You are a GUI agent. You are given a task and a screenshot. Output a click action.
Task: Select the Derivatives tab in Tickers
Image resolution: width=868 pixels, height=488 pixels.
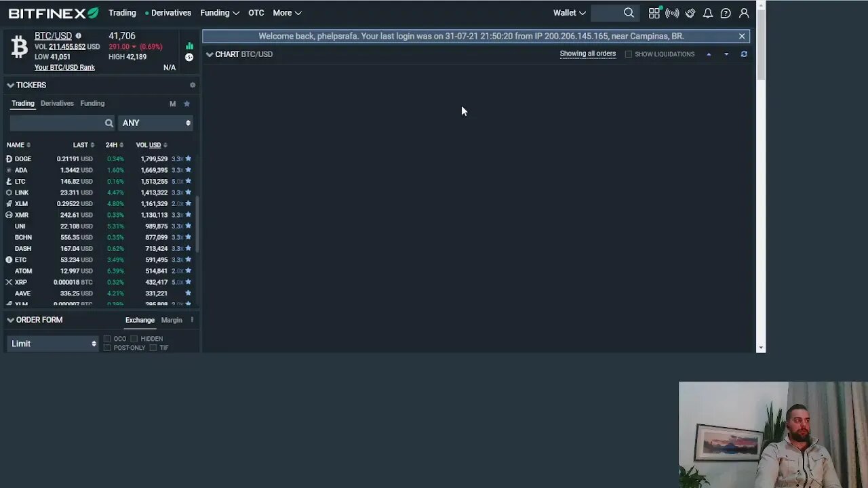[57, 104]
